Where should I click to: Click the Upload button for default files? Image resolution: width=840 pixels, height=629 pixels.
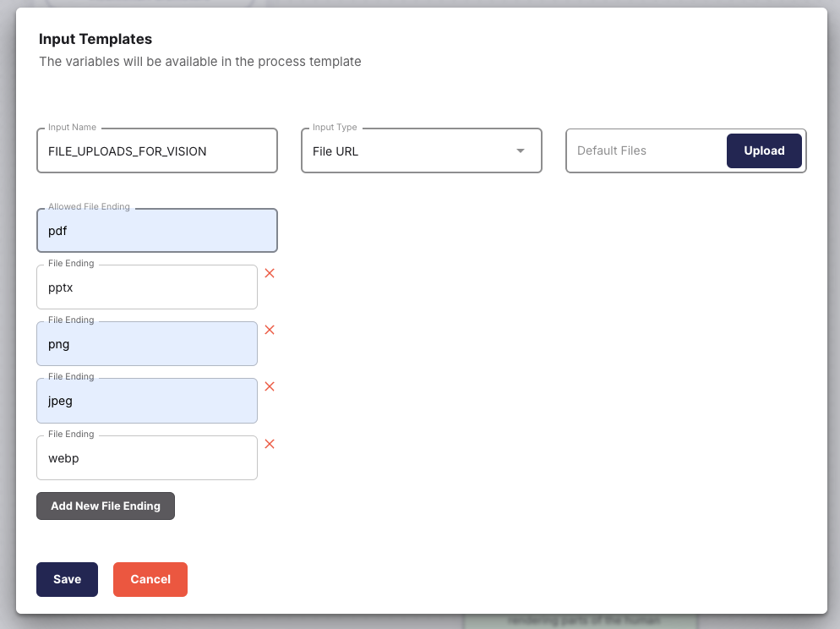click(x=764, y=150)
